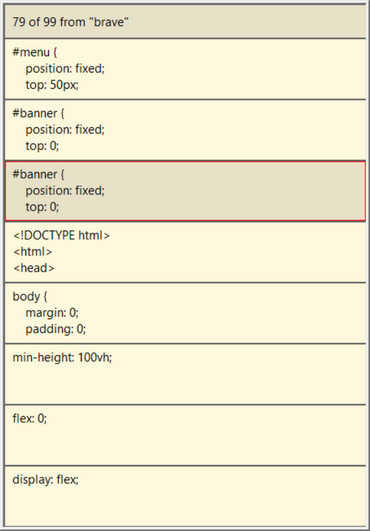The width and height of the screenshot is (370, 531).
Task: Click the header showing the source app "brave"
Action: point(185,22)
